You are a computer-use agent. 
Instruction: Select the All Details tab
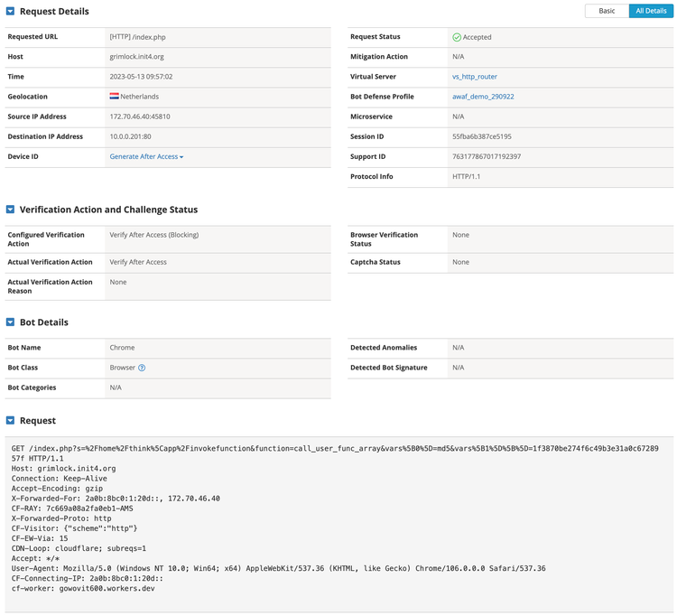(x=651, y=11)
